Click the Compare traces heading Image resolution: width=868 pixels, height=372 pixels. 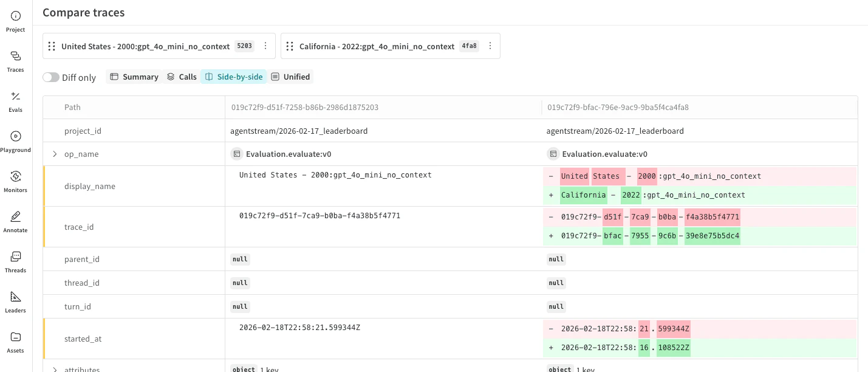[x=83, y=12]
